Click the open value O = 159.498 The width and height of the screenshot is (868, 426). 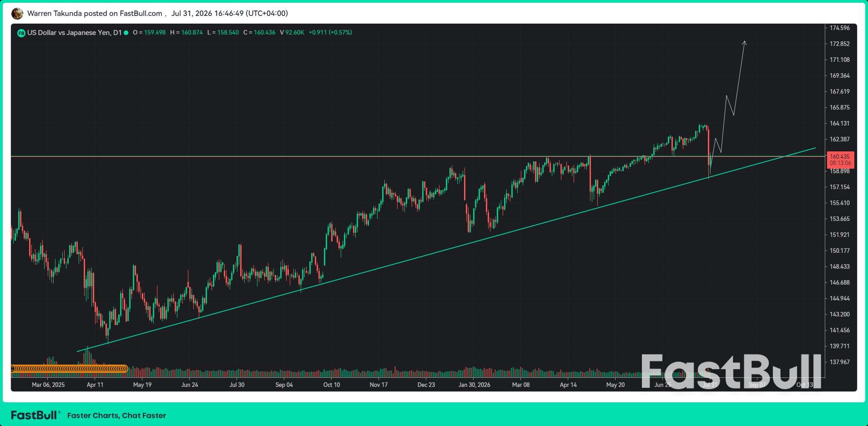click(x=149, y=33)
